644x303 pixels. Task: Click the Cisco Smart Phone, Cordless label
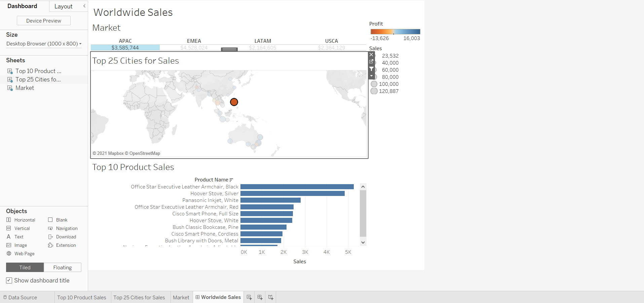(x=205, y=234)
